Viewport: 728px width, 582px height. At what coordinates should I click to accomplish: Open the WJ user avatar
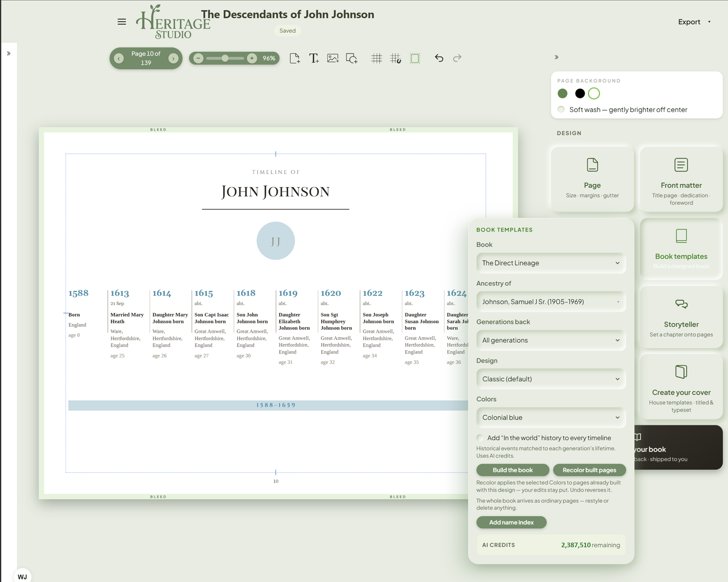(22, 576)
